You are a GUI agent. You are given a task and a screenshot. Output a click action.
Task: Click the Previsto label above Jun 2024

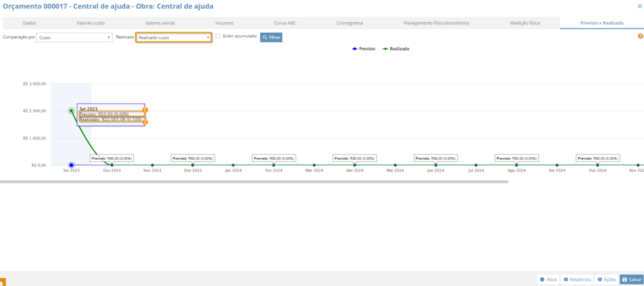(x=436, y=158)
